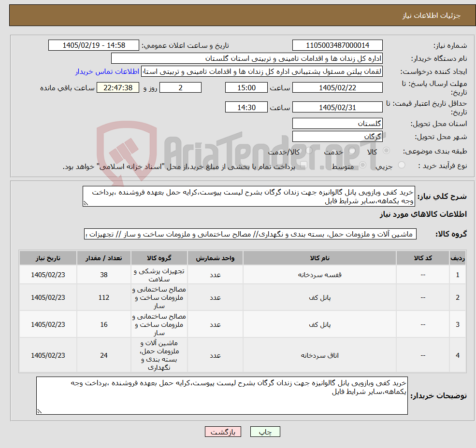Click the request creator field
This screenshot has width=476, height=448.
[261, 71]
